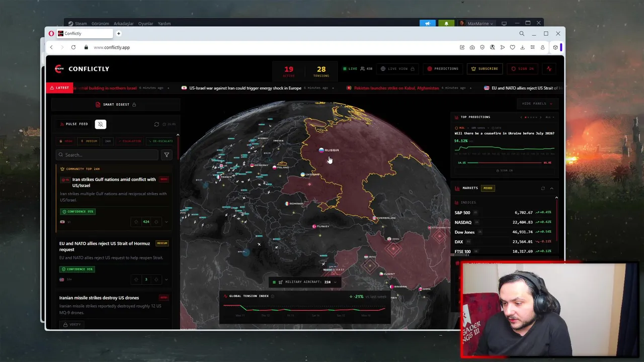The height and width of the screenshot is (362, 644).
Task: Open the Arkadaşlar menu in Steam
Action: click(124, 24)
